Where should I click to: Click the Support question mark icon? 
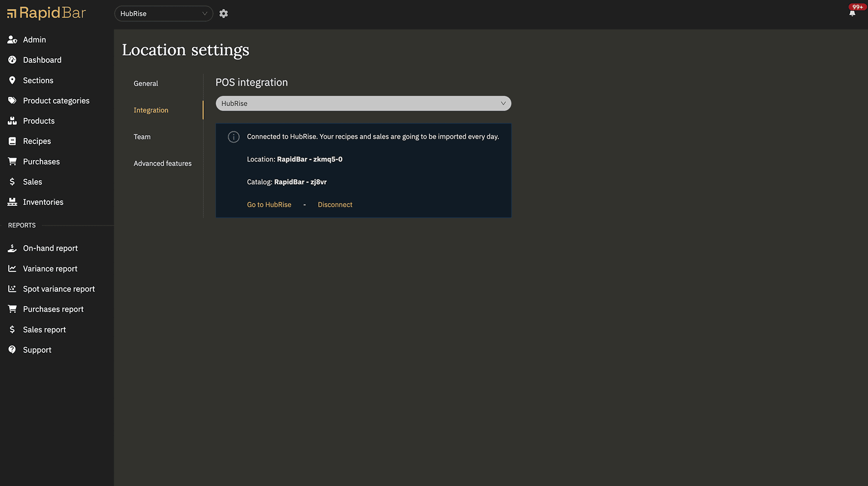pos(12,349)
